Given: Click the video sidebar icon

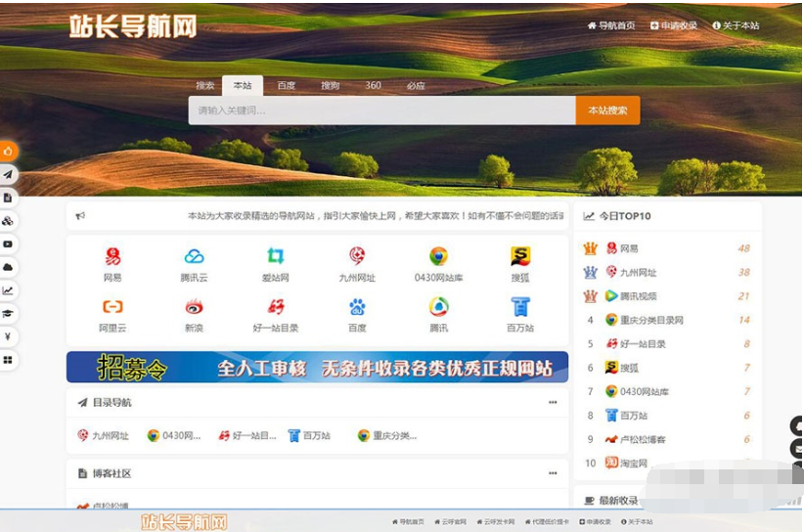Looking at the screenshot, I should pyautogui.click(x=8, y=244).
